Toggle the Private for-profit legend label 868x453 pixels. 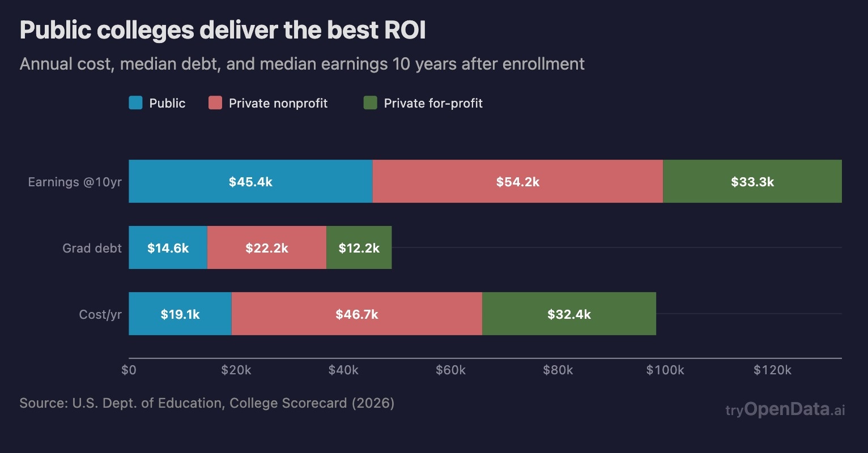tap(433, 103)
